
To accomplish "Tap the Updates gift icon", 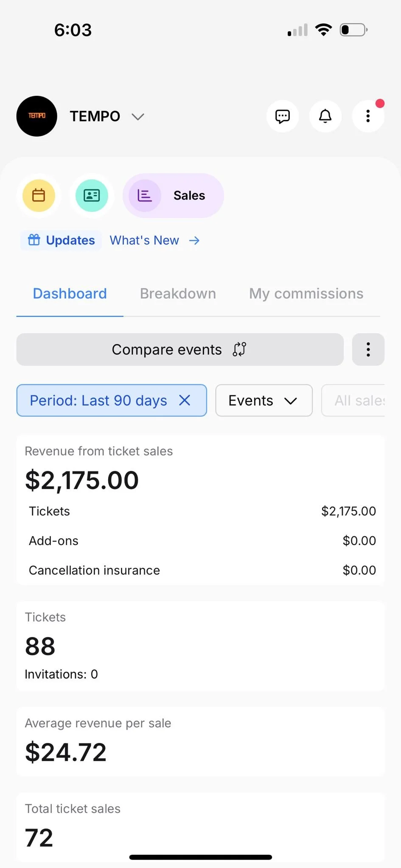I will (x=34, y=240).
